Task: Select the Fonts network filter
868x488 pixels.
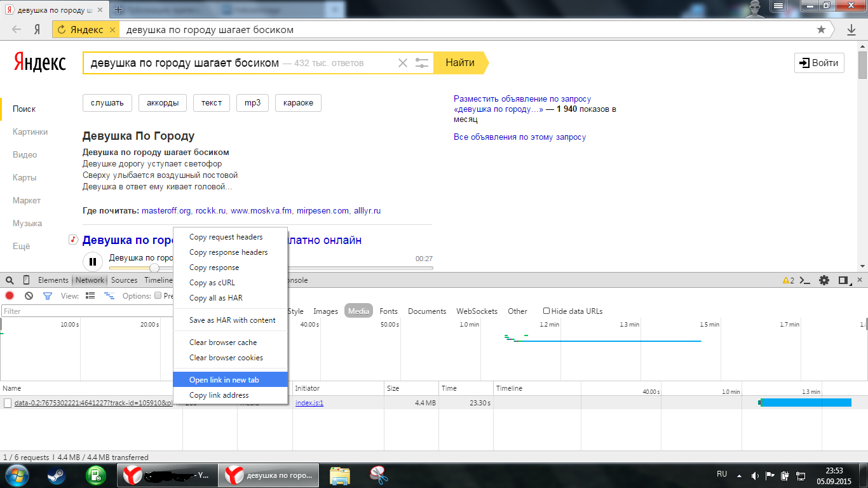Action: click(388, 311)
